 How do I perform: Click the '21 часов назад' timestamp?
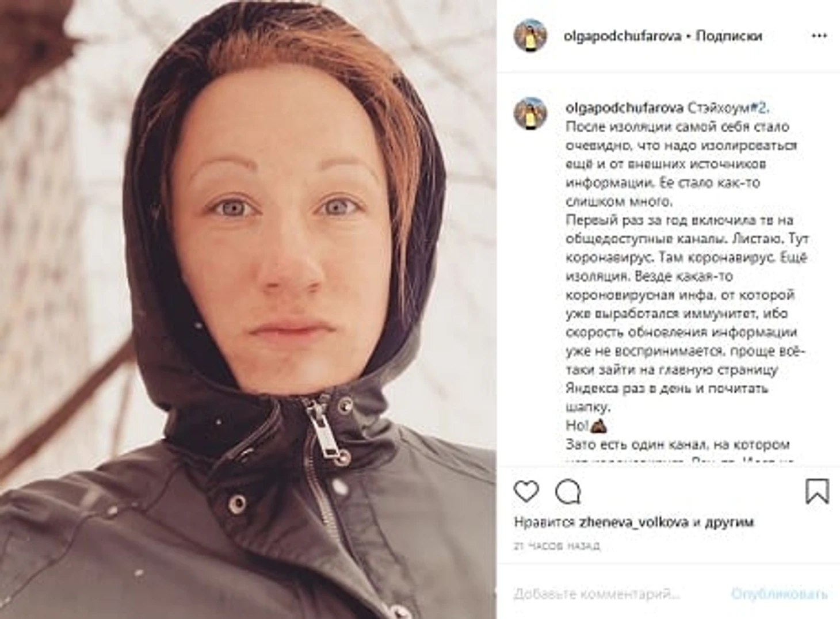pos(557,545)
